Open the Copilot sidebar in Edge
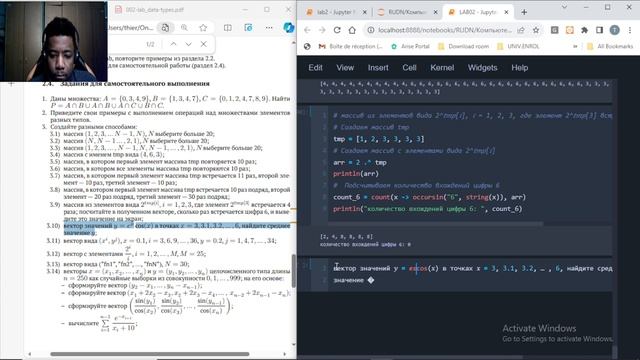The image size is (640, 360). point(289,28)
